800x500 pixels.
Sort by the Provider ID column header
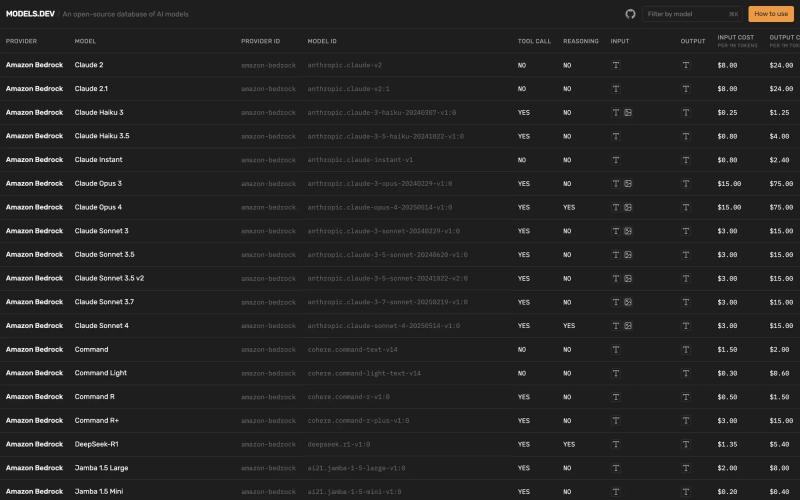tap(260, 41)
